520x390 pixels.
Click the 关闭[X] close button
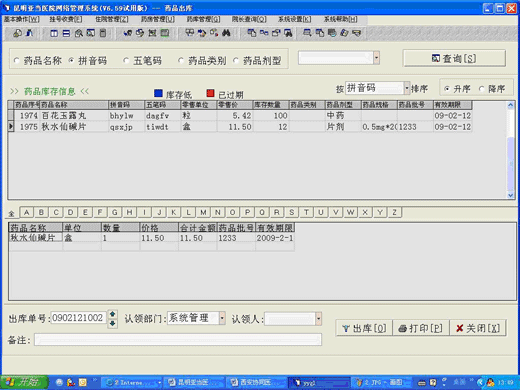[478, 328]
